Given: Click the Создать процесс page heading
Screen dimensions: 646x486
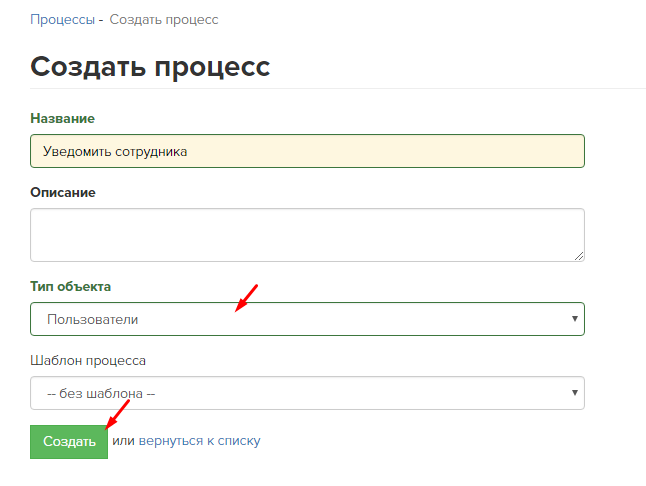Looking at the screenshot, I should 150,67.
